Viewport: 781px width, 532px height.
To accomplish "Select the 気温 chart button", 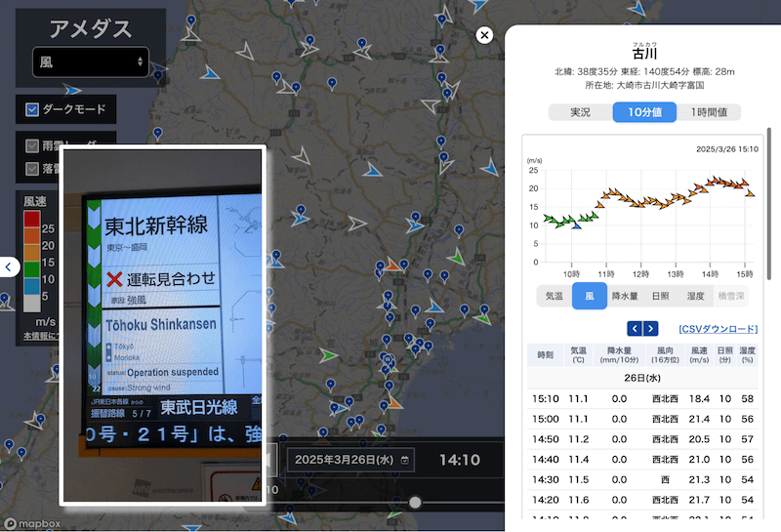I will (554, 296).
